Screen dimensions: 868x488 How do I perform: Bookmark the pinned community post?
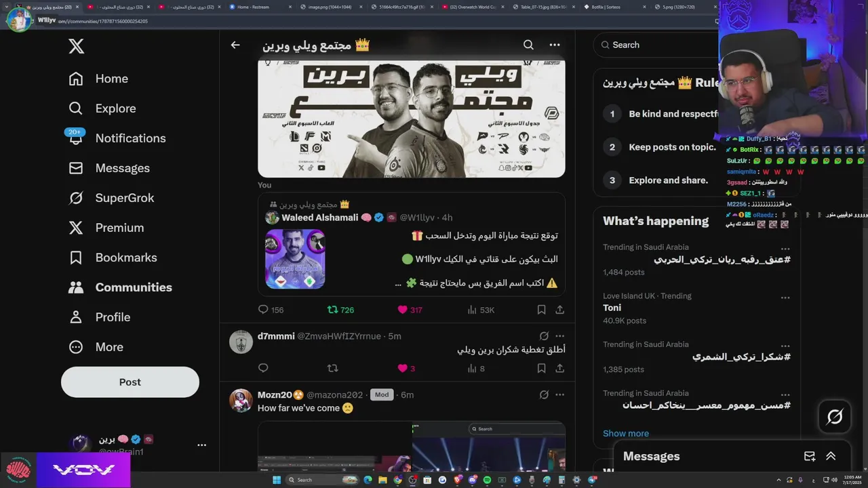click(541, 310)
